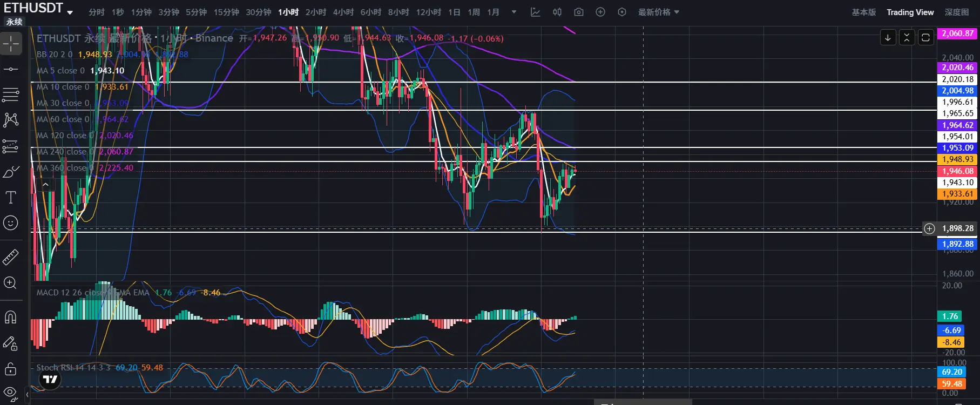Select the ruler measure tool

tap(11, 257)
